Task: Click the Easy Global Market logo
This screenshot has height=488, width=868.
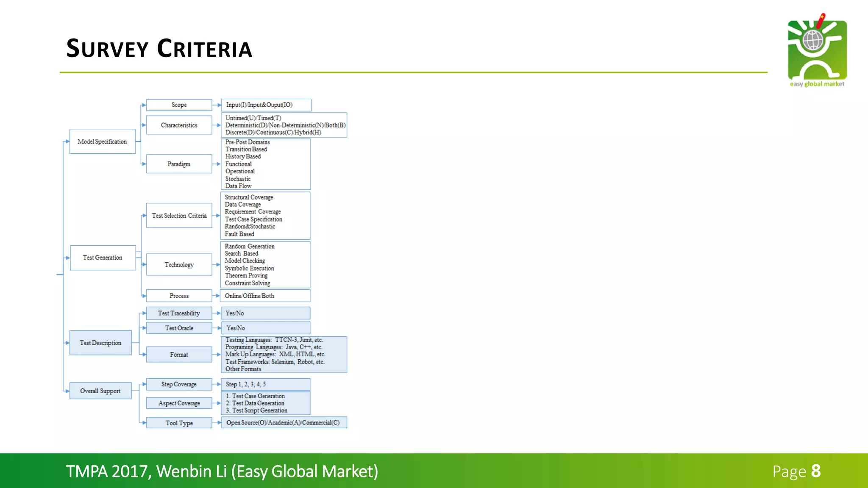Action: 817,50
